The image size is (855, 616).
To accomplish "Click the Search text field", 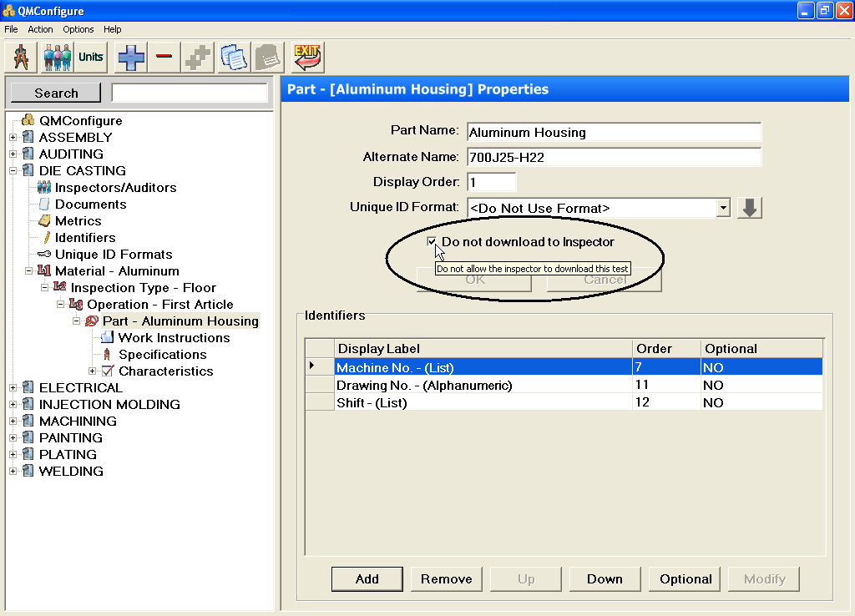I will (190, 93).
